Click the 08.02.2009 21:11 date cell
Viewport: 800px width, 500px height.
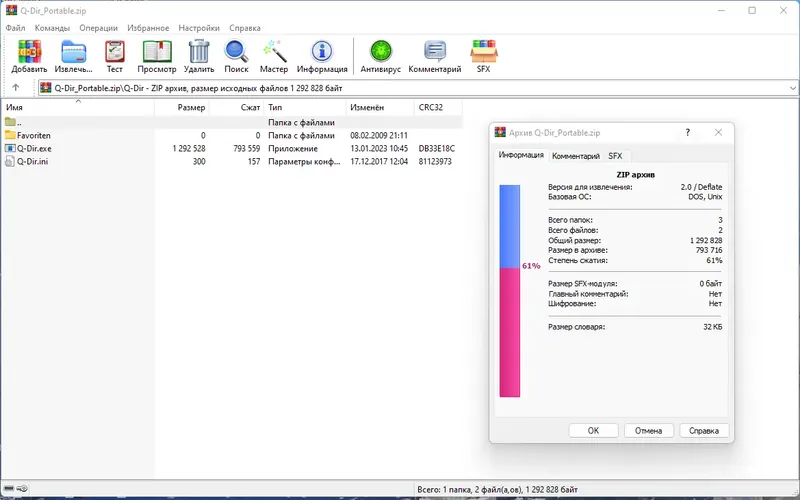379,135
